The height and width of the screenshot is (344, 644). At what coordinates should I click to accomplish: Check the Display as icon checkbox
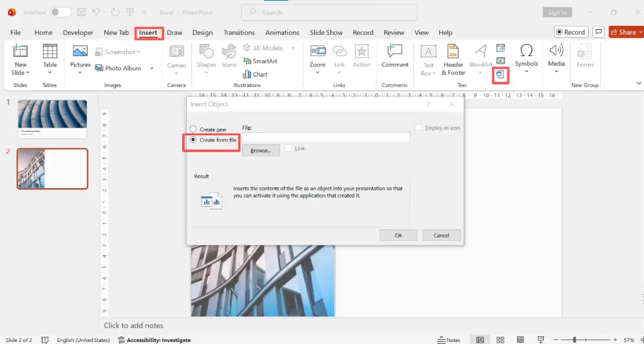[x=418, y=128]
